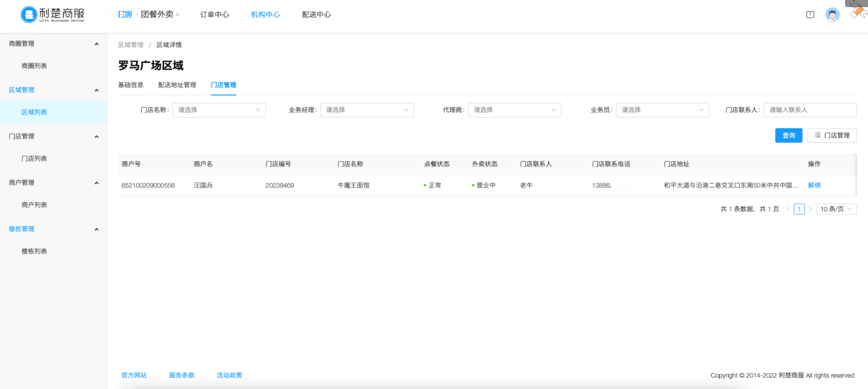868x389 pixels.
Task: Click the 扫呗 brand icon in top bar
Action: tap(125, 14)
